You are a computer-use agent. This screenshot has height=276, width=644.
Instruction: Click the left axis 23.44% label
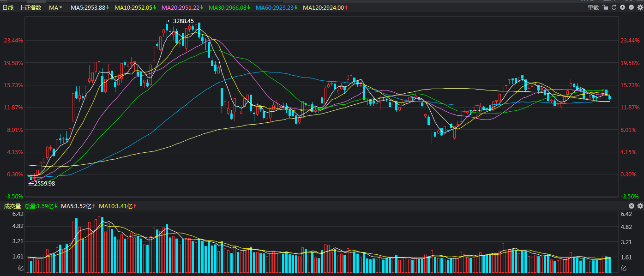(13, 41)
